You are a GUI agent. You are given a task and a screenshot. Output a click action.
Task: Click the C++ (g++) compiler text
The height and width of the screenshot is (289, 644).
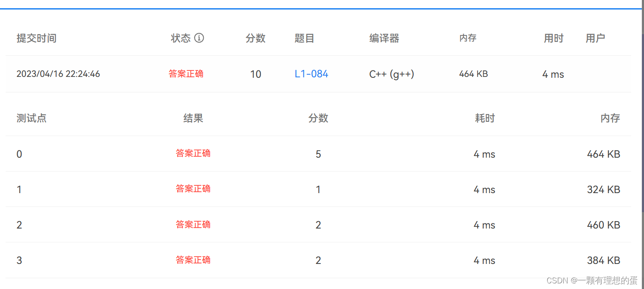coord(391,74)
